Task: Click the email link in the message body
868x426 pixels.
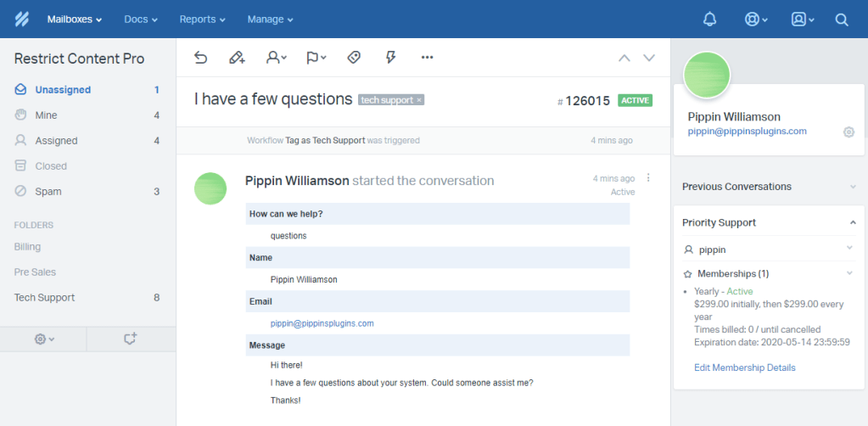Action: click(x=322, y=323)
